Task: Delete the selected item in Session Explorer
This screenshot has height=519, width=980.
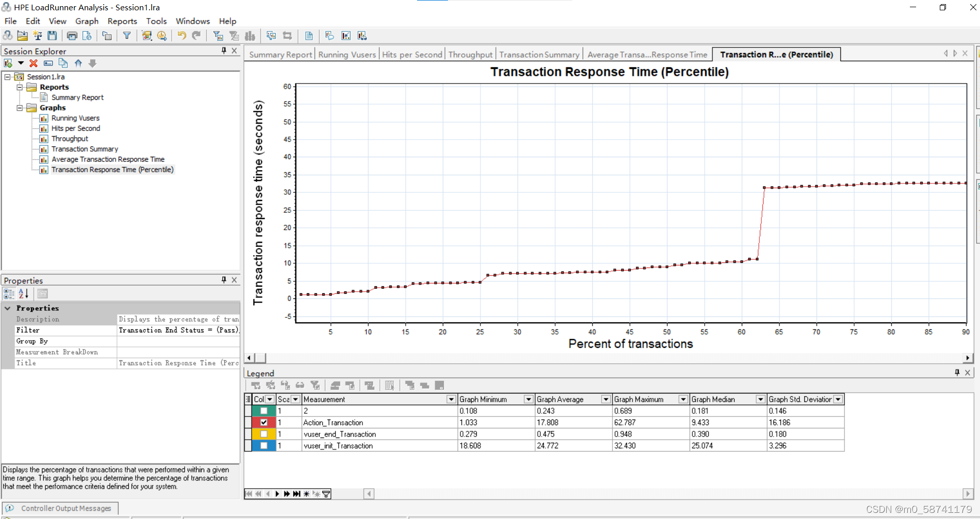Action: pos(34,63)
